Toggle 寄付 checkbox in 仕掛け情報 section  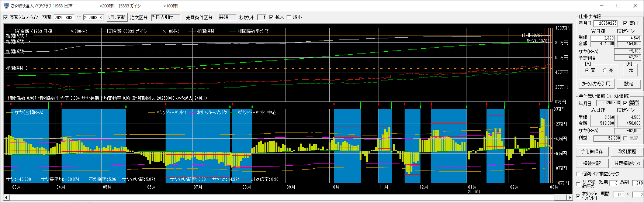pyautogui.click(x=625, y=23)
